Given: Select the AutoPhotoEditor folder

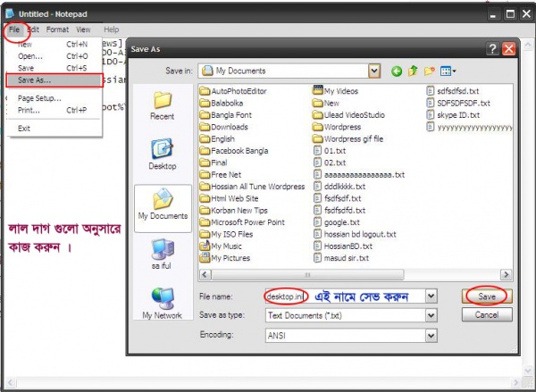Looking at the screenshot, I should [233, 91].
